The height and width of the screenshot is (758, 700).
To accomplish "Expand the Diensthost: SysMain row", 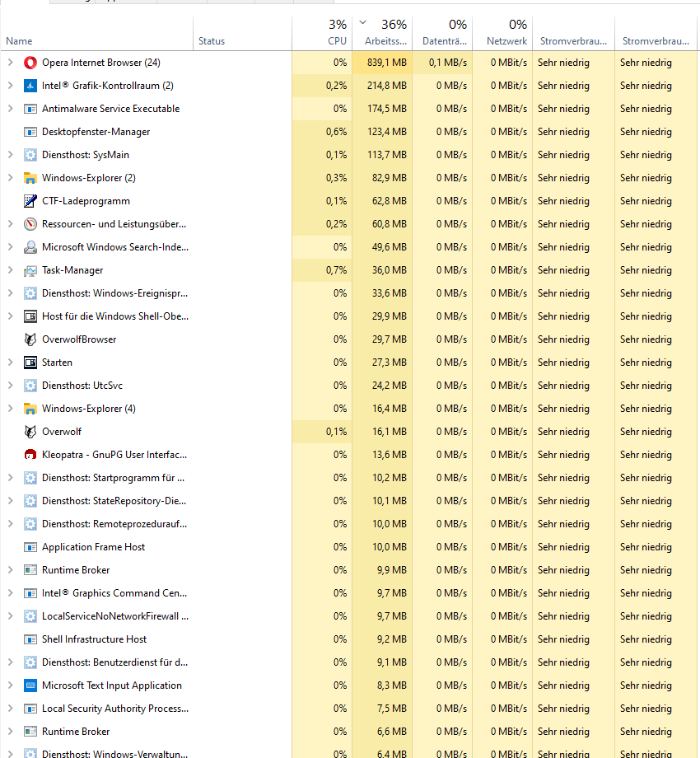I will pos(10,155).
